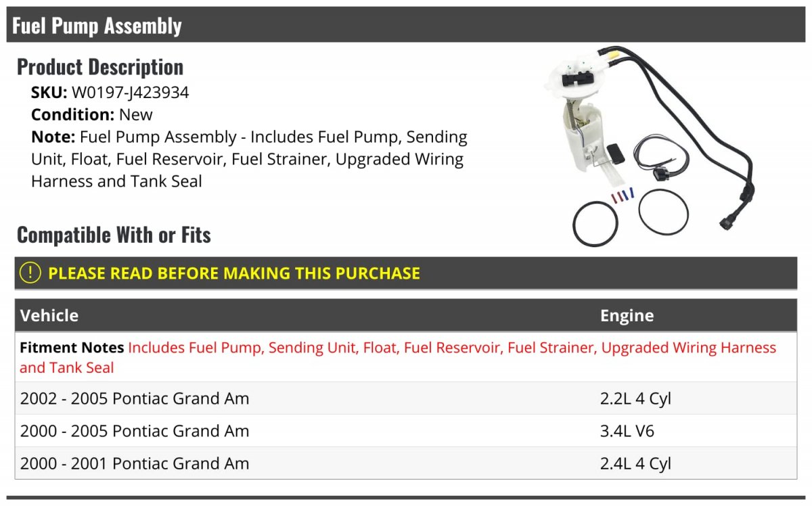Click the Condition: New line

pyautogui.click(x=92, y=115)
